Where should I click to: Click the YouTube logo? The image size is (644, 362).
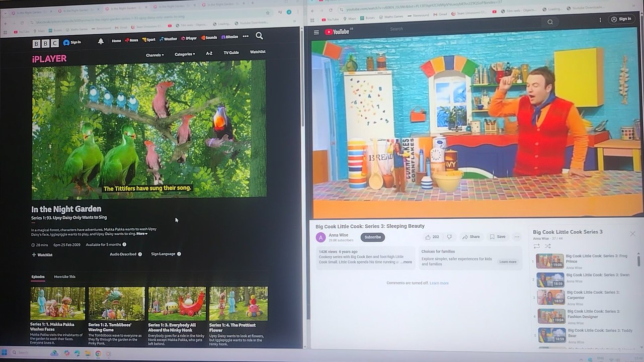338,32
